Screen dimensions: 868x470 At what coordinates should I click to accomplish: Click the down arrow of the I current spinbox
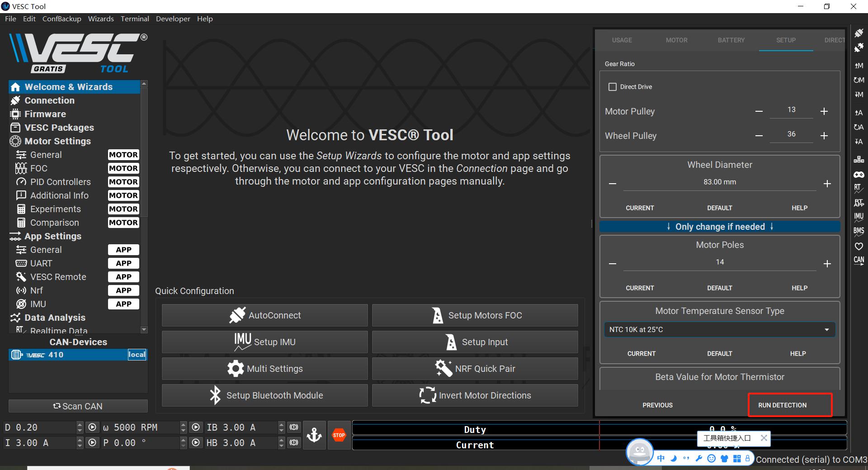80,446
